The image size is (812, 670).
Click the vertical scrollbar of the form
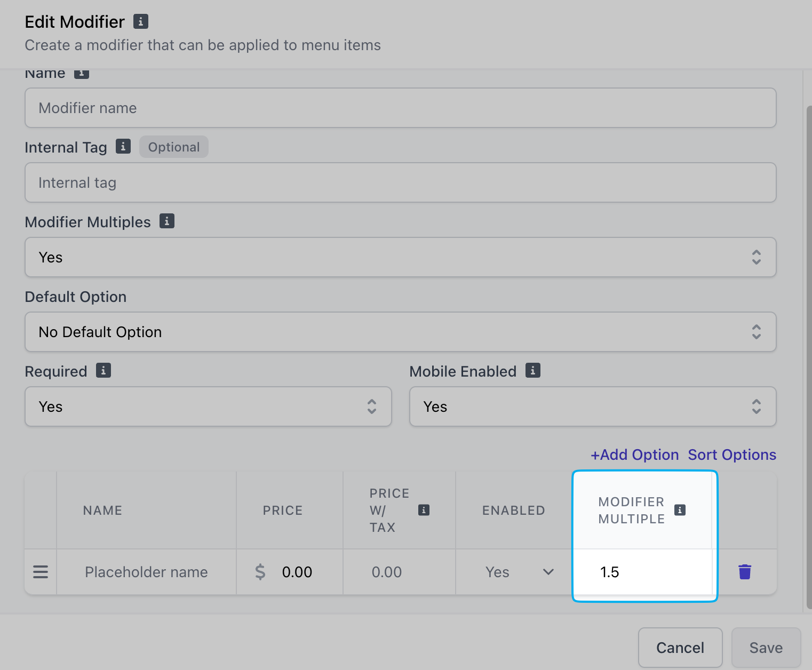[x=808, y=357]
